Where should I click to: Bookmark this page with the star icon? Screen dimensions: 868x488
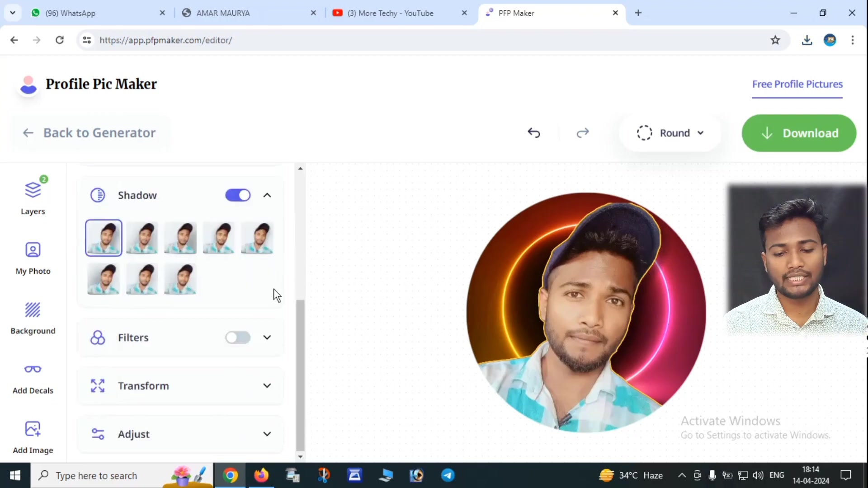point(775,40)
